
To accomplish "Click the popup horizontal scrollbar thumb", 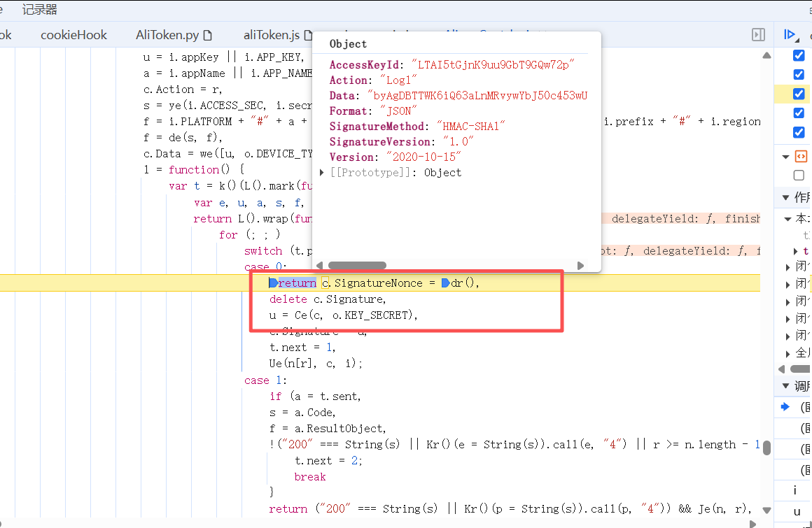I will [357, 265].
